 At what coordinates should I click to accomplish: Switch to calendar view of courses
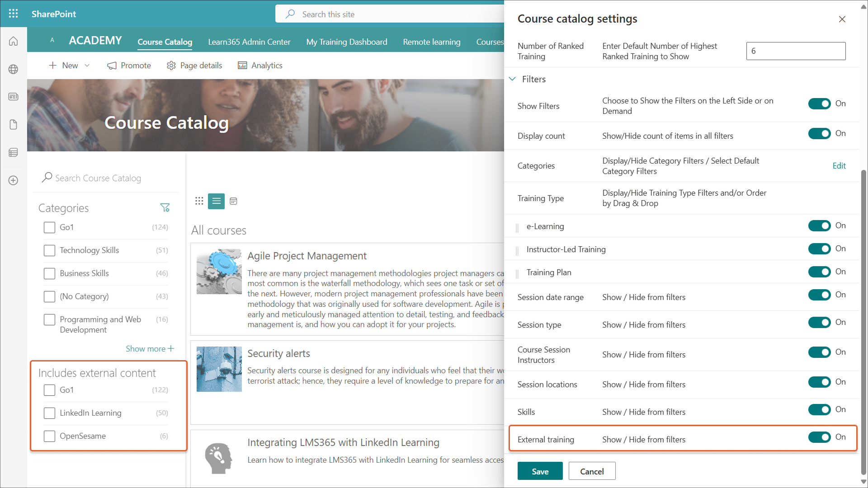coord(233,201)
